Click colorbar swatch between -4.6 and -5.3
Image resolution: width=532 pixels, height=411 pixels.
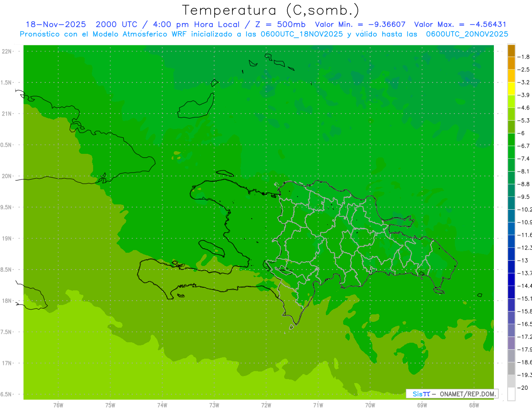[511, 114]
